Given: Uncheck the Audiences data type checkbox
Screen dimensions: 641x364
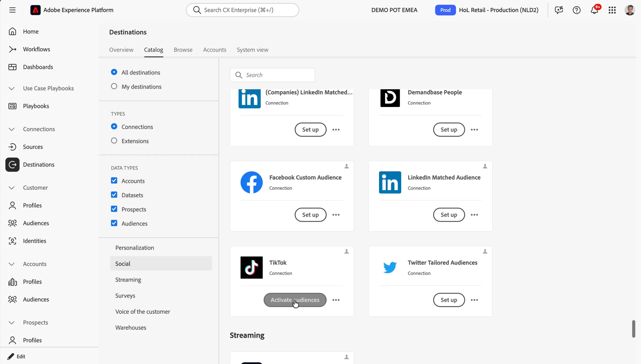Looking at the screenshot, I should coord(114,223).
